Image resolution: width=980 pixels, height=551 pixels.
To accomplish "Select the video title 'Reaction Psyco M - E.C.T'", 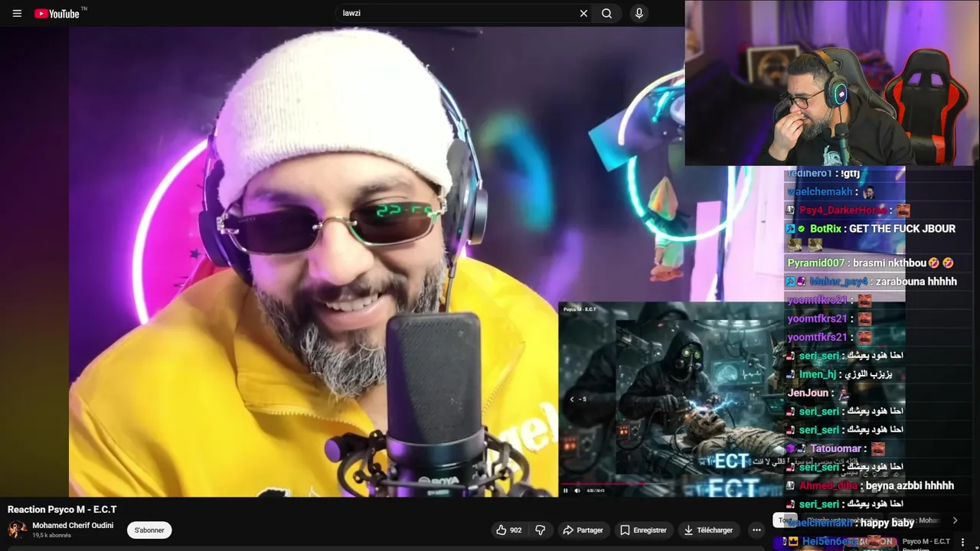I will (62, 510).
